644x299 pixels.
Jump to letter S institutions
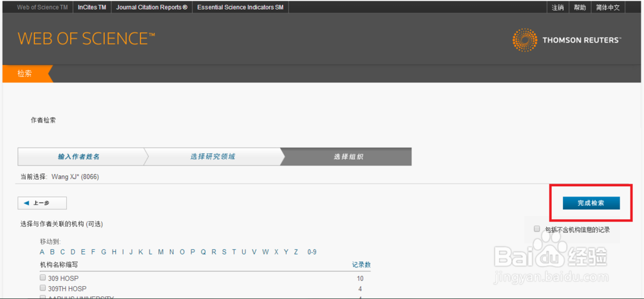point(224,252)
